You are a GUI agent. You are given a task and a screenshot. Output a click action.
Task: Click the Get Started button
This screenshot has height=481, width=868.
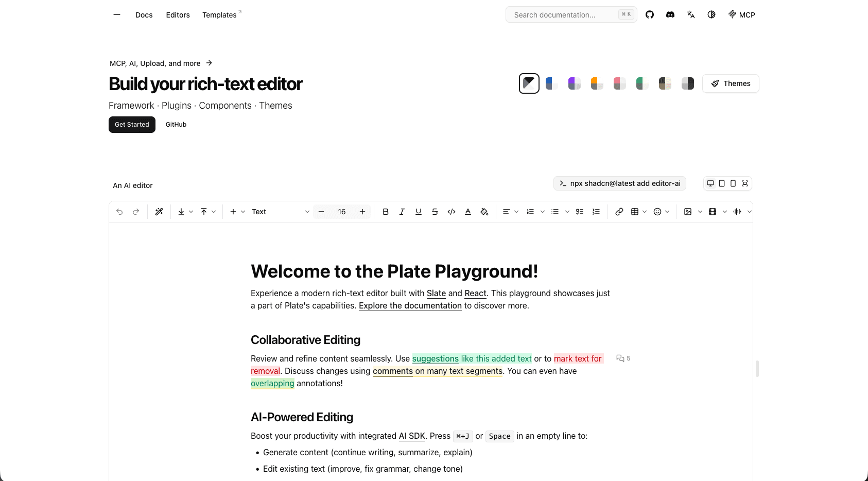pyautogui.click(x=132, y=125)
